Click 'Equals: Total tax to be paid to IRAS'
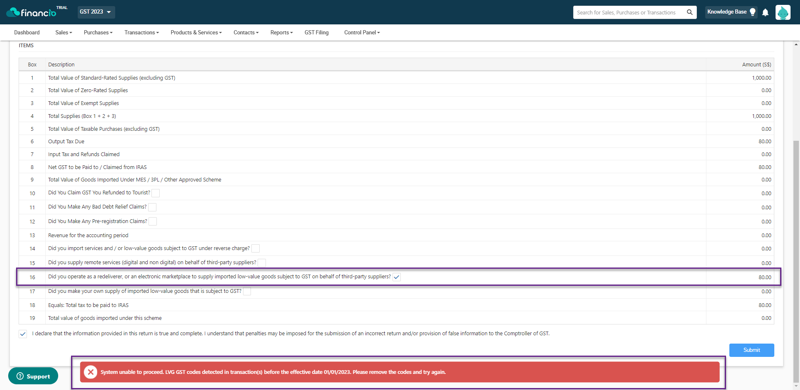Image resolution: width=800 pixels, height=390 pixels. coord(88,305)
